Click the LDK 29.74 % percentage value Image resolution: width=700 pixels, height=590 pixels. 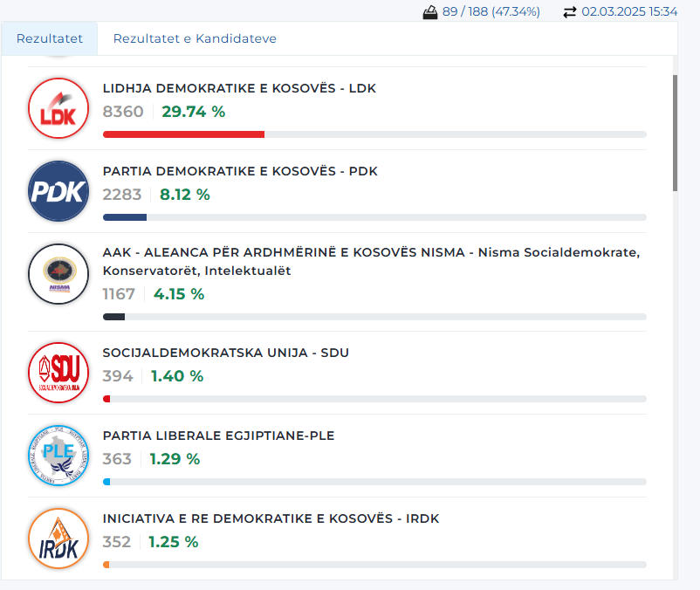pyautogui.click(x=193, y=112)
